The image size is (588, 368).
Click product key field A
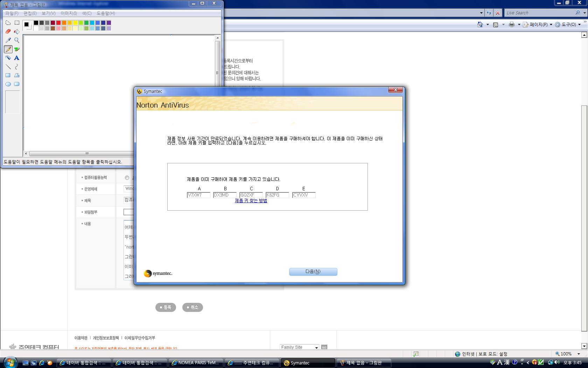(x=198, y=195)
